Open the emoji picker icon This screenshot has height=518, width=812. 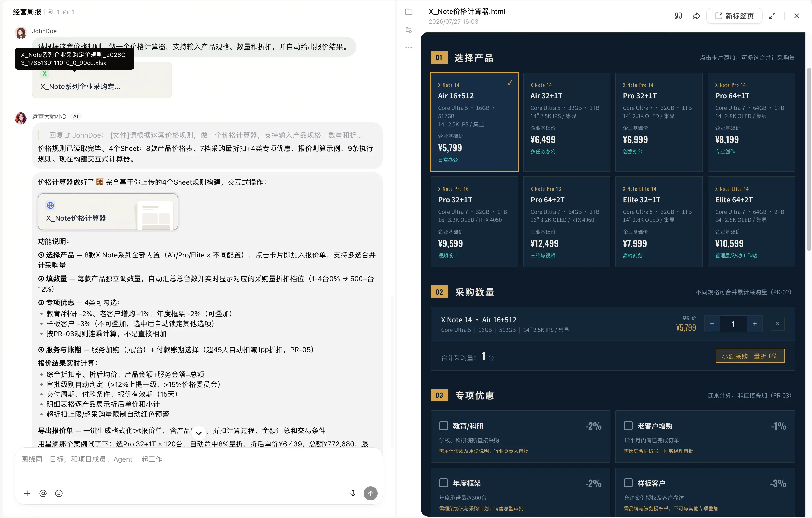[59, 493]
